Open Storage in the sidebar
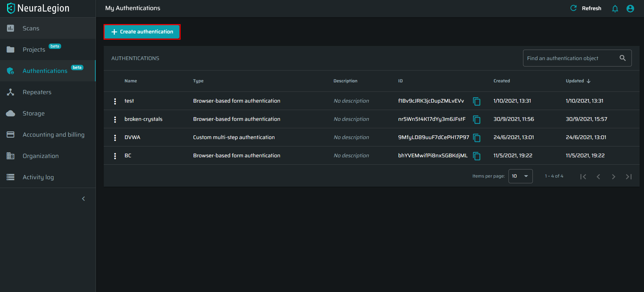 (x=48, y=113)
